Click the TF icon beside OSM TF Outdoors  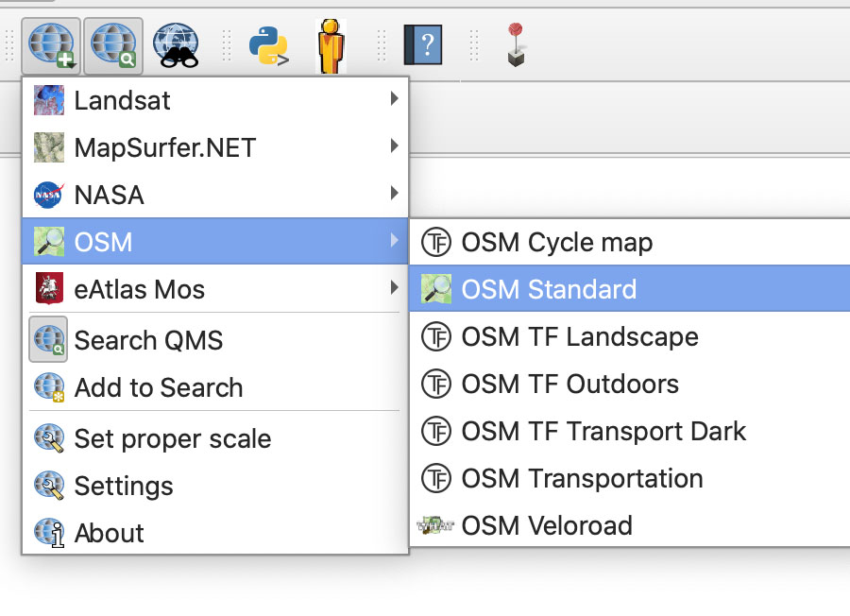coord(435,384)
